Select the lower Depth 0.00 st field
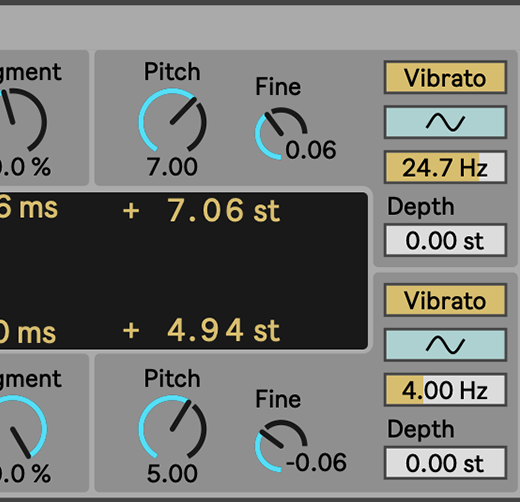This screenshot has width=520, height=502. [x=445, y=463]
